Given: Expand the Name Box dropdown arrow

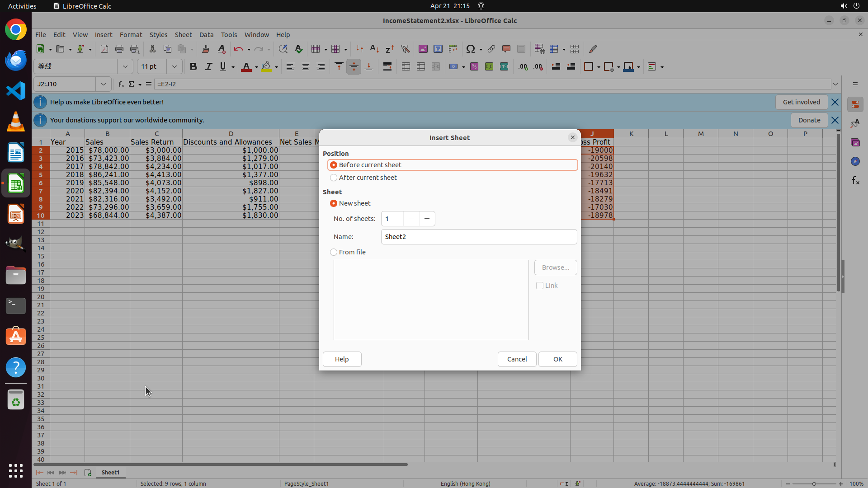Looking at the screenshot, I should (x=104, y=84).
